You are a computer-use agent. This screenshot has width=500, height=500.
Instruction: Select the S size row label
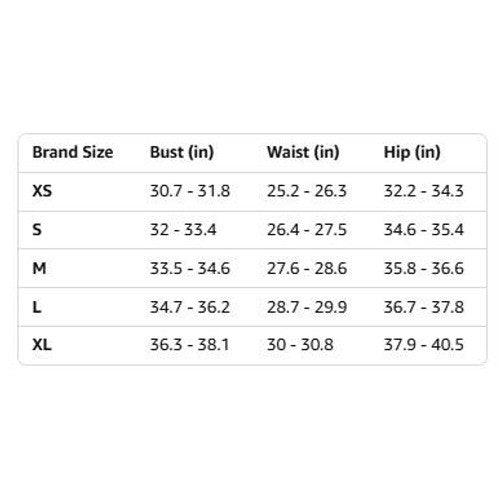(x=37, y=230)
